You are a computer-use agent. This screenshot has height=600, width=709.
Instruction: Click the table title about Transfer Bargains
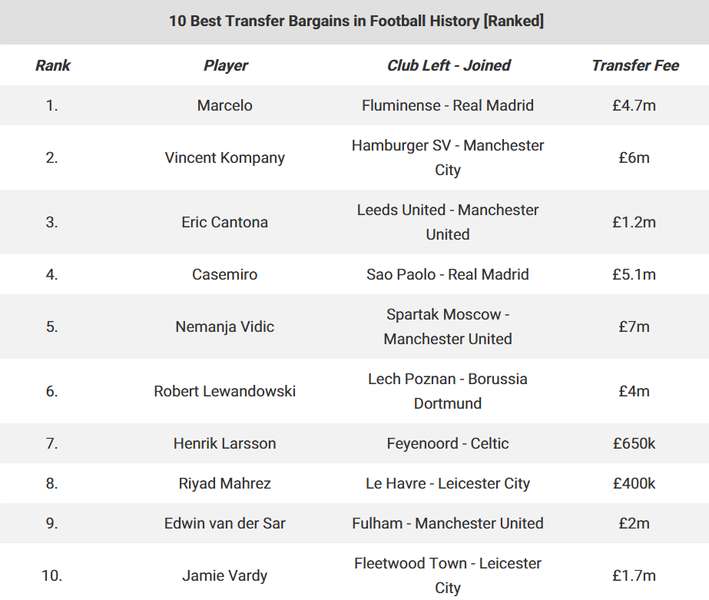[356, 21]
